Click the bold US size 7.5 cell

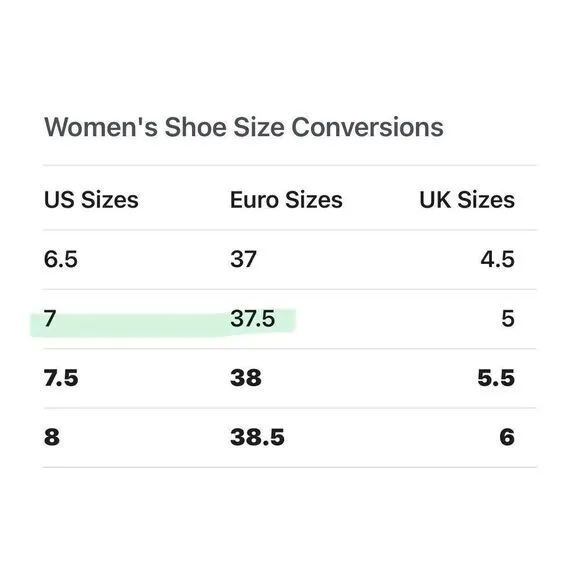click(61, 378)
